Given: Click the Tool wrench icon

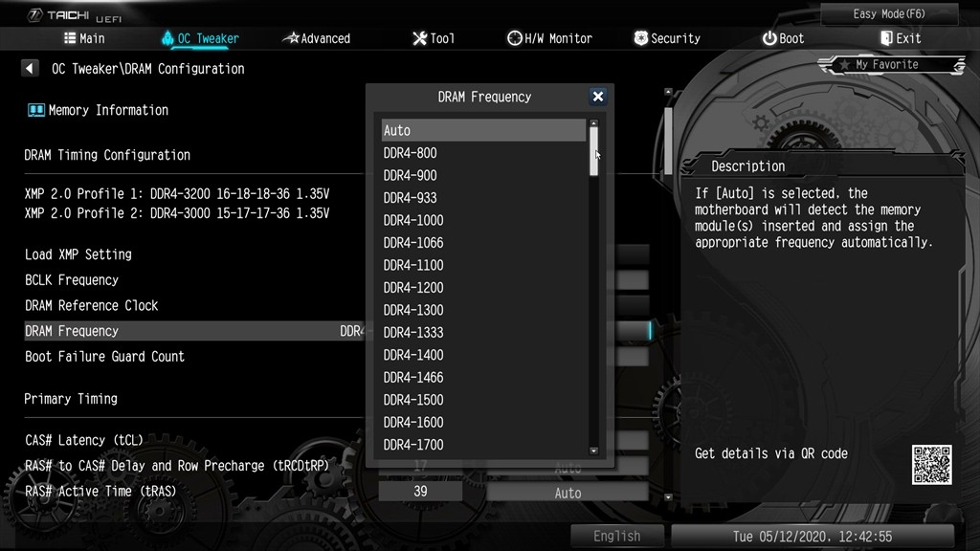Looking at the screenshot, I should point(419,38).
